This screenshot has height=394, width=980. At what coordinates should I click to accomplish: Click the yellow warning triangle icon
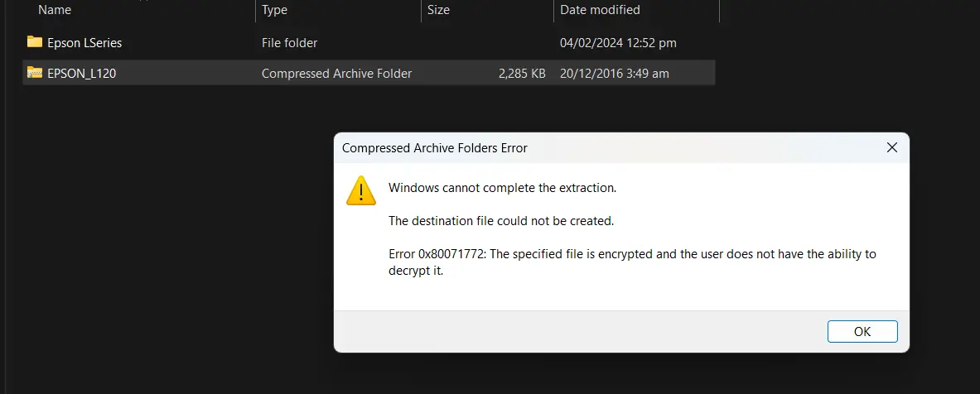pyautogui.click(x=361, y=190)
